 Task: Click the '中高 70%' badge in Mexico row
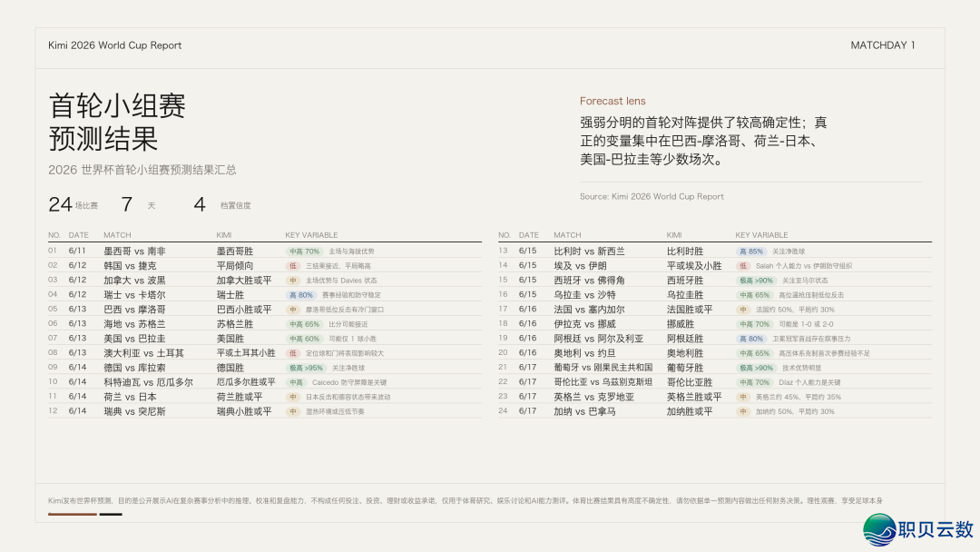(x=304, y=251)
